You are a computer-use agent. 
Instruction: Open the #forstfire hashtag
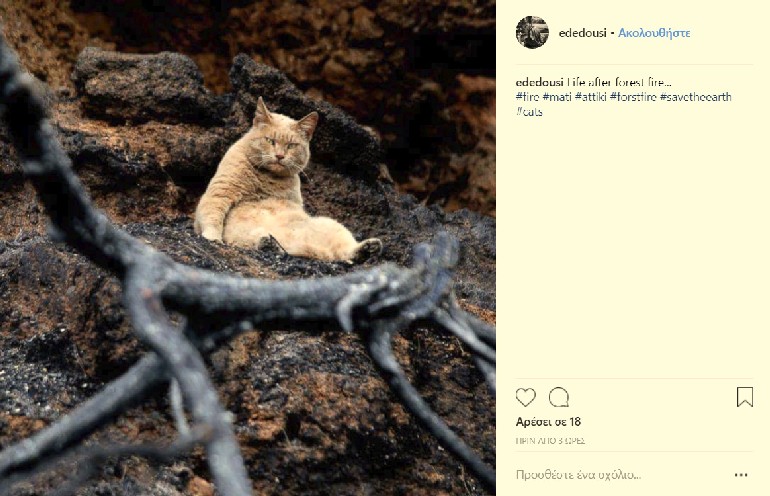[x=632, y=96]
